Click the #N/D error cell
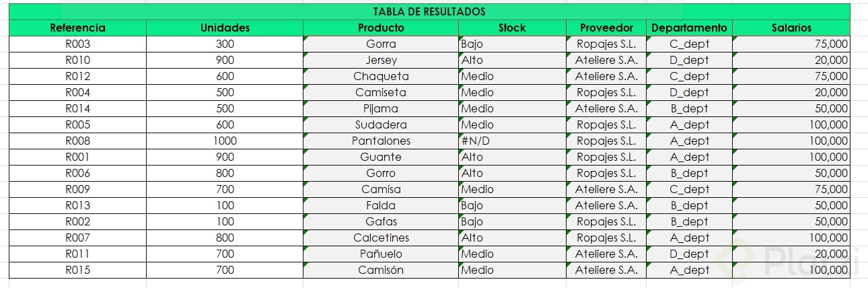 point(512,141)
